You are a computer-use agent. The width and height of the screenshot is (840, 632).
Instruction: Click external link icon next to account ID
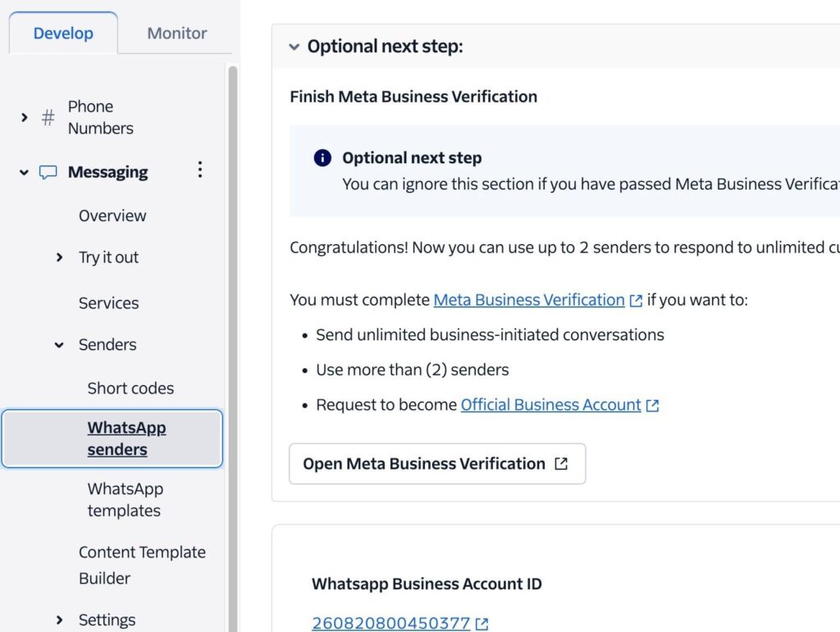click(482, 624)
